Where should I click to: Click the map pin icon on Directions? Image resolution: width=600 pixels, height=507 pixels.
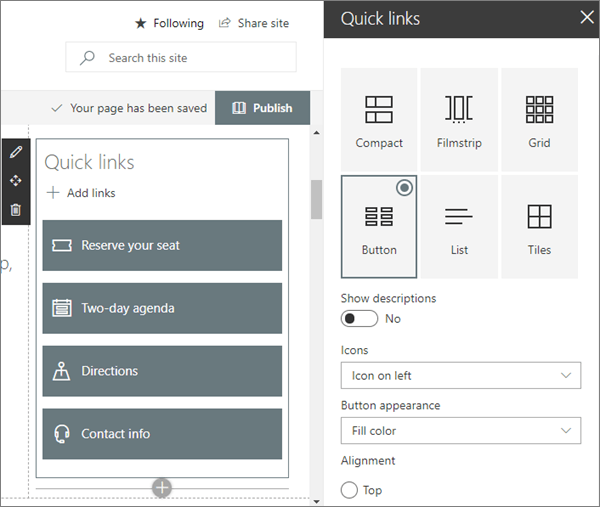[61, 371]
